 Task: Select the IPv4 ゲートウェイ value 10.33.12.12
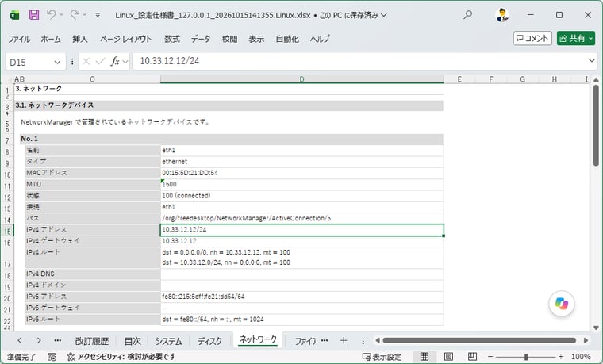[301, 241]
